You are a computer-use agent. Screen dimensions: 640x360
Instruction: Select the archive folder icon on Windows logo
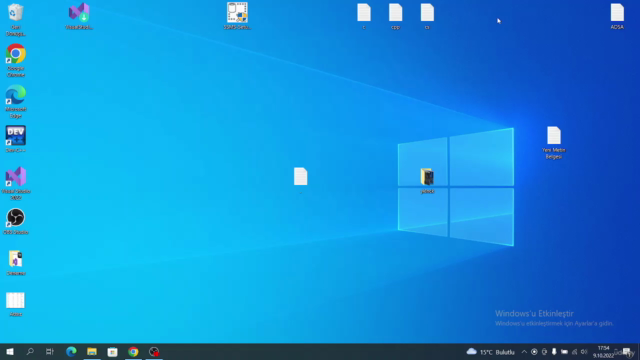click(427, 181)
